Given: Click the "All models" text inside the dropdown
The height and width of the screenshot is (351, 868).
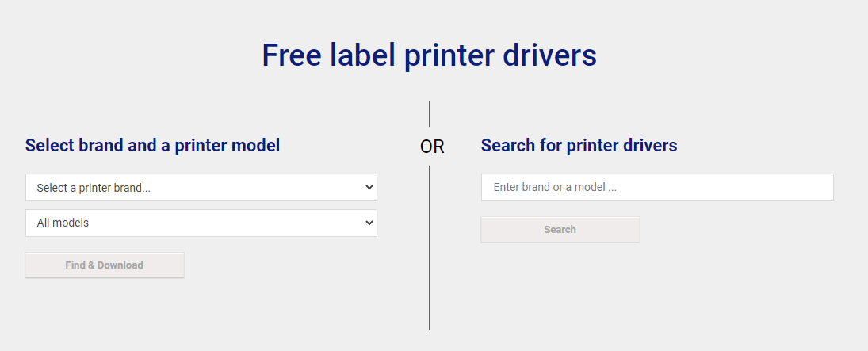Looking at the screenshot, I should 63,223.
